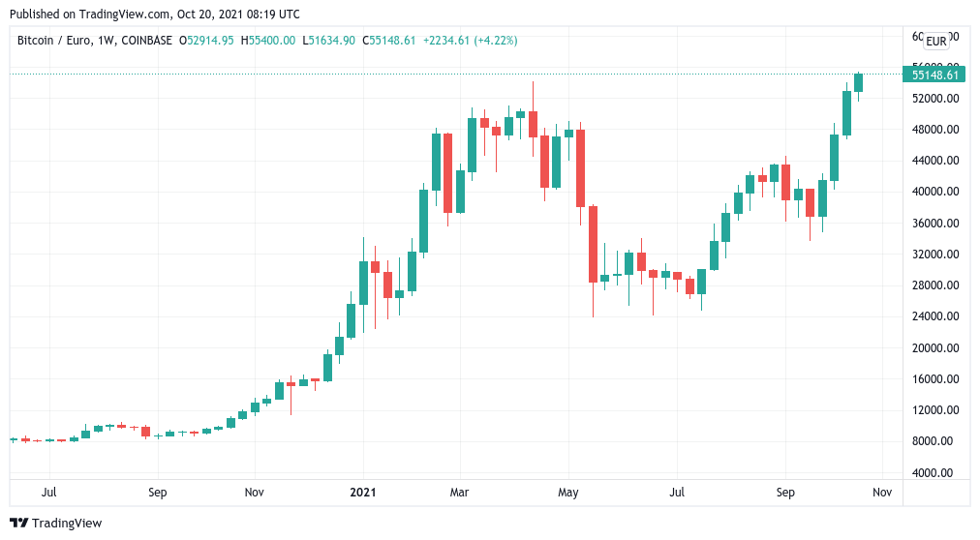
Task: Click the published date header text
Action: point(154,14)
